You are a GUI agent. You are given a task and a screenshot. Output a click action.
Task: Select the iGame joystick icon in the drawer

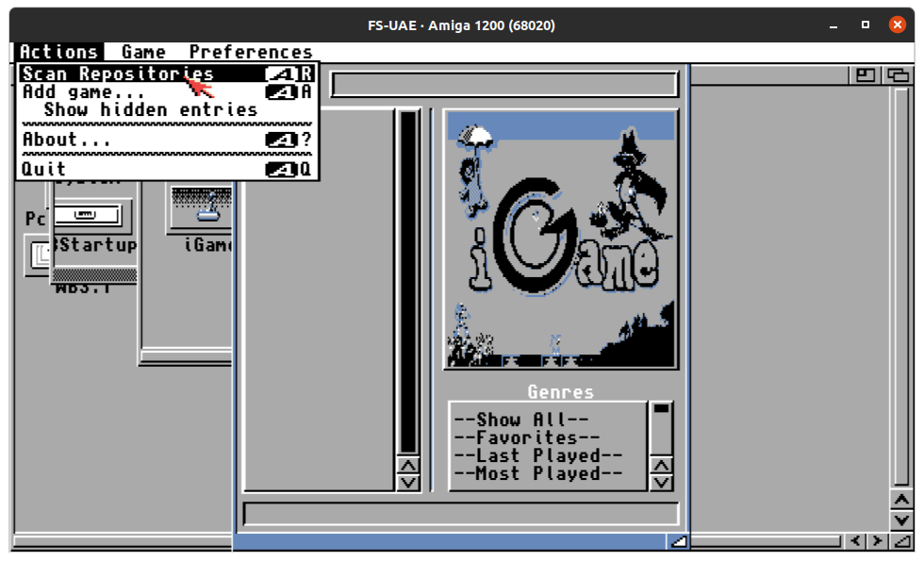point(202,209)
